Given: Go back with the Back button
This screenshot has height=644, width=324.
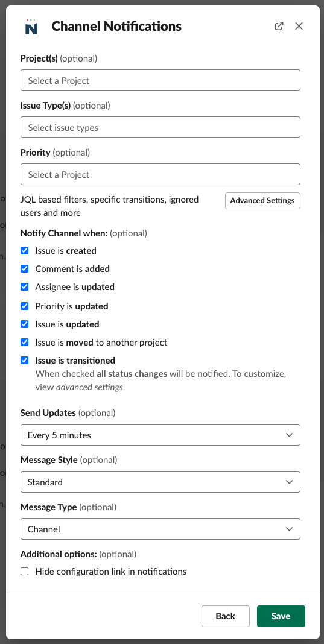Looking at the screenshot, I should click(x=225, y=616).
